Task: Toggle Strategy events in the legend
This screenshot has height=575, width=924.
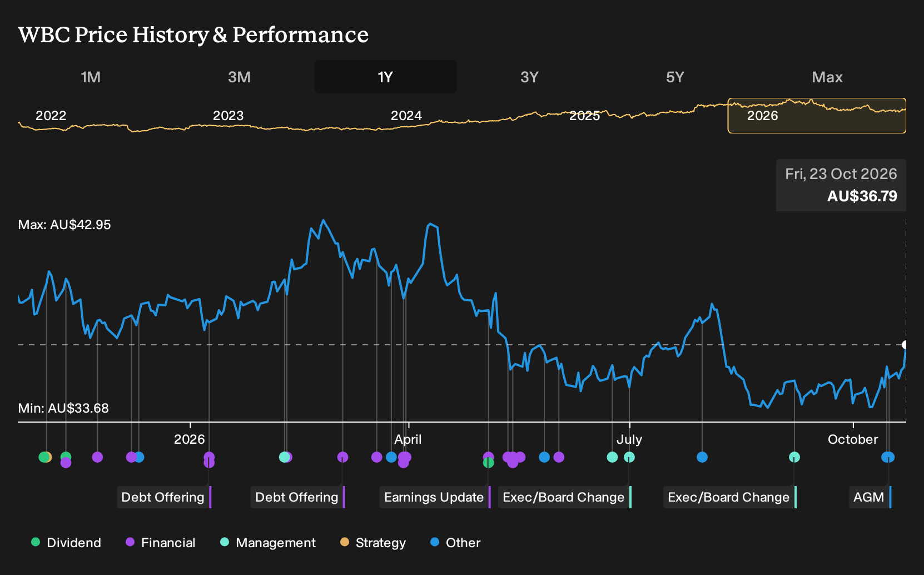Action: [x=373, y=543]
